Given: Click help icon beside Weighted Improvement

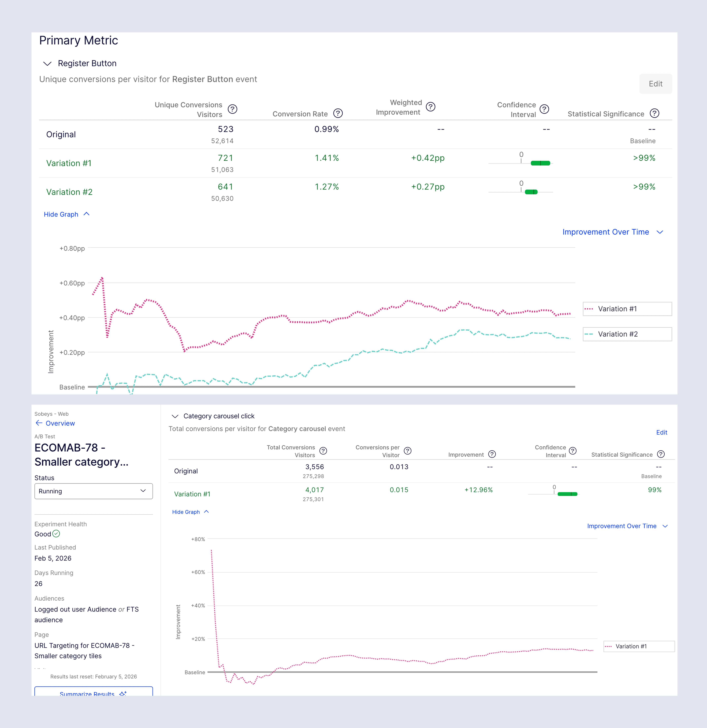Looking at the screenshot, I should 430,107.
